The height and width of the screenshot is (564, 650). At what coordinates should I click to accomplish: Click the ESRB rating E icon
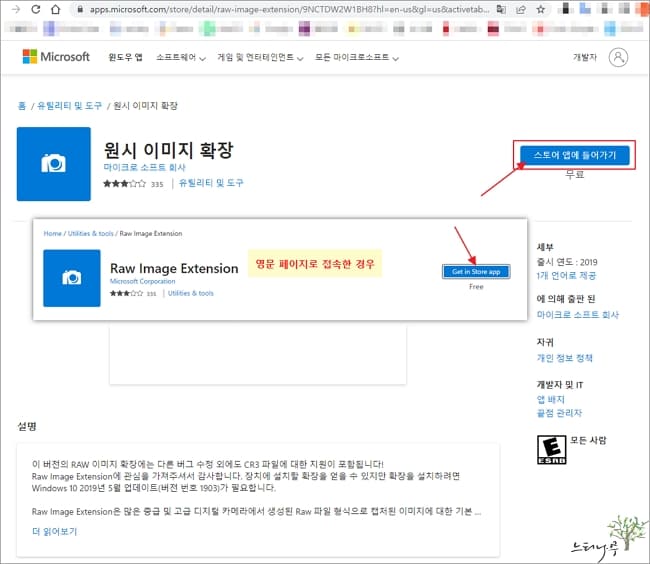pos(551,450)
